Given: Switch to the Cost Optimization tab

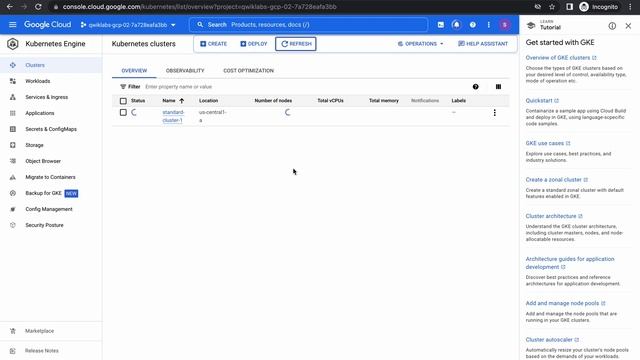Looking at the screenshot, I should pyautogui.click(x=248, y=71).
